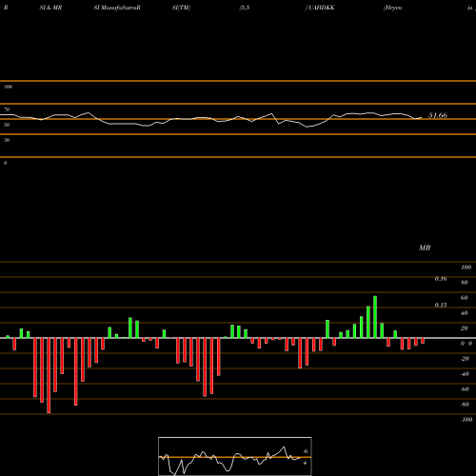This screenshot has width=476, height=476.
Task: Click the mini overview chart thumbnail
Action: tap(235, 456)
